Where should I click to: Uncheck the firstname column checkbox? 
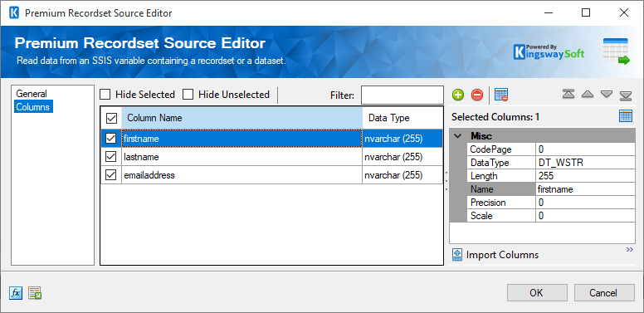pyautogui.click(x=111, y=139)
